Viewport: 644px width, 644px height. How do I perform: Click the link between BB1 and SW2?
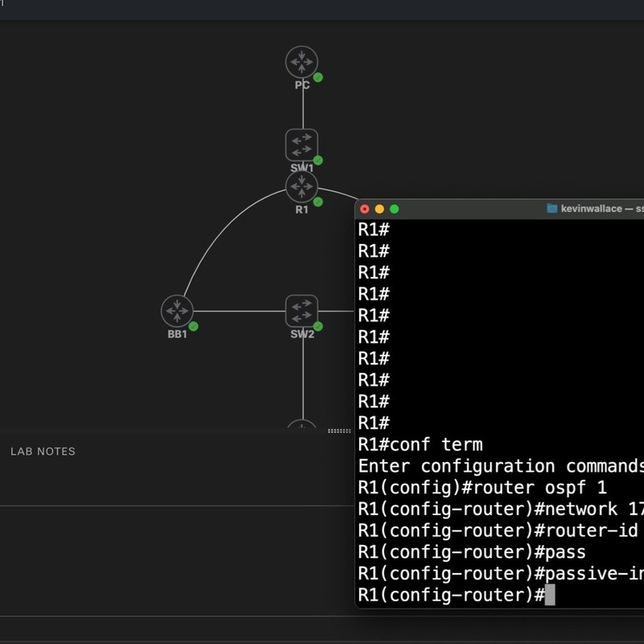click(x=239, y=311)
